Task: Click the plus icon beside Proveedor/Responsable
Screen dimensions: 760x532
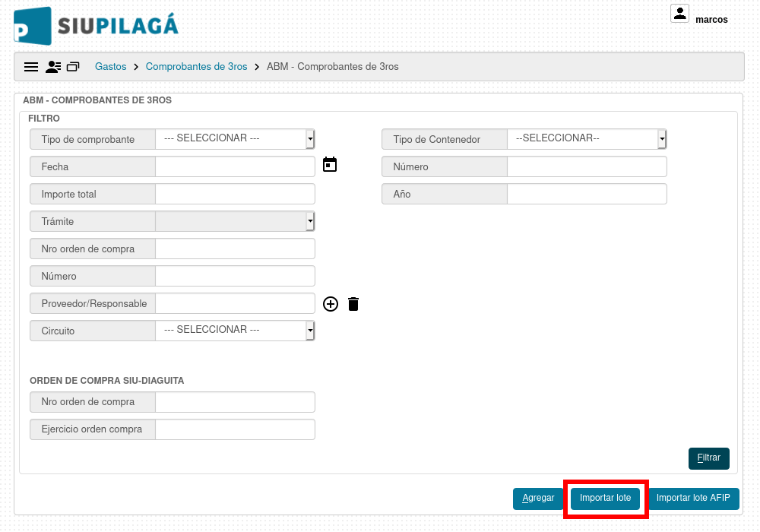Action: coord(331,304)
